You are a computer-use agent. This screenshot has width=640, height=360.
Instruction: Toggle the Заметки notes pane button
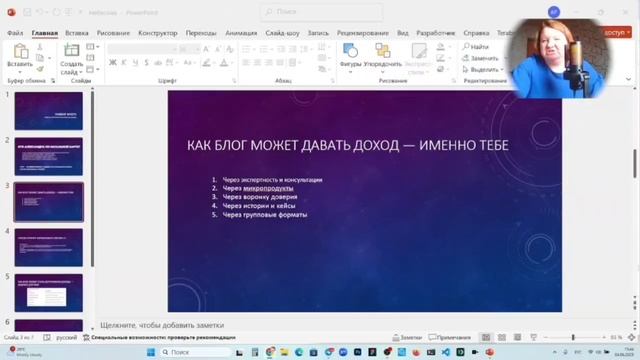coord(407,338)
